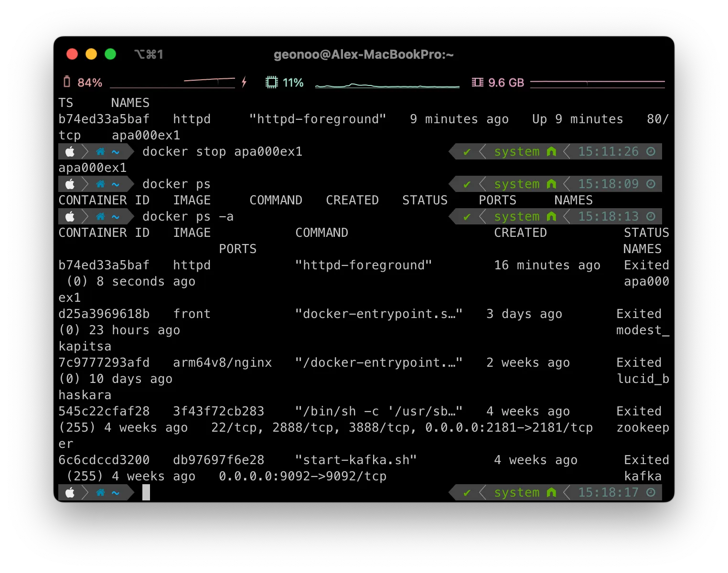Image resolution: width=728 pixels, height=573 pixels.
Task: Click the Apple logo on the docker ps -a line
Action: (70, 217)
